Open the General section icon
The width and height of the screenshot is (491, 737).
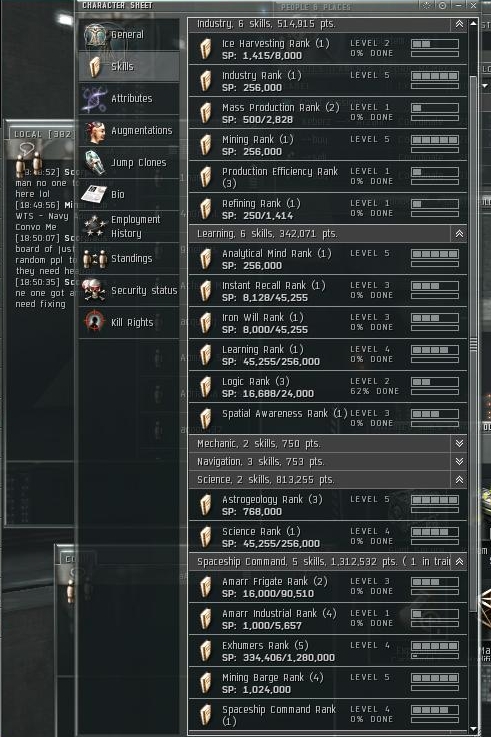pos(96,35)
